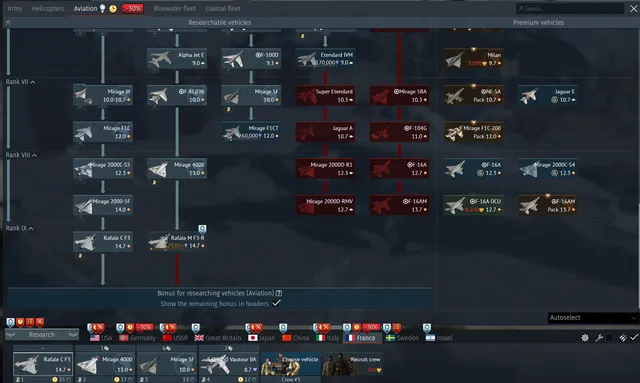Screen dimensions: 640x383
Task: Toggle Show the remaining bonus in headers checkbox
Action: tap(276, 303)
